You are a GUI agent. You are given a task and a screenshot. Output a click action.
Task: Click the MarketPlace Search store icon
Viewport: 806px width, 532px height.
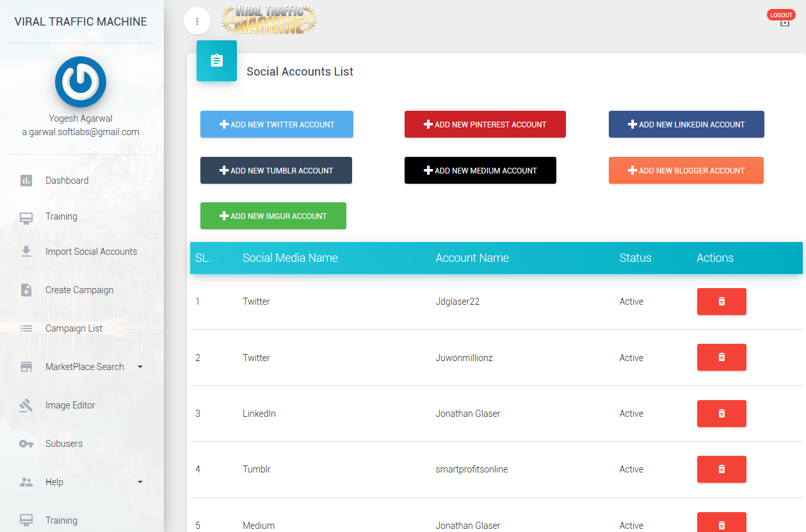[x=26, y=367]
